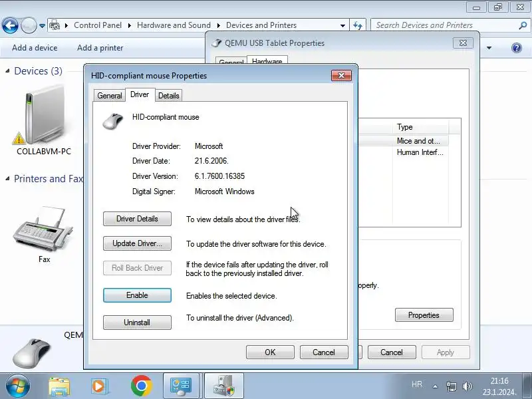532x399 pixels.
Task: Click the Hardware and Sound breadcrumb
Action: 174,25
